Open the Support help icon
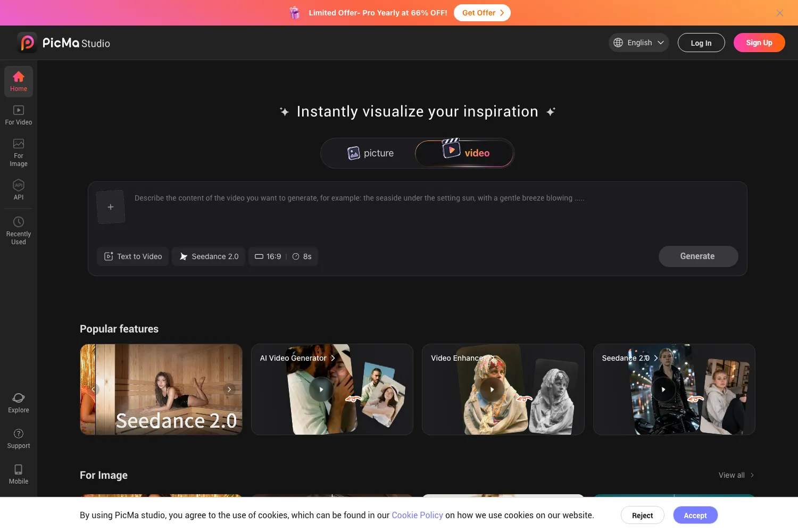Image resolution: width=798 pixels, height=532 pixels. 19,434
